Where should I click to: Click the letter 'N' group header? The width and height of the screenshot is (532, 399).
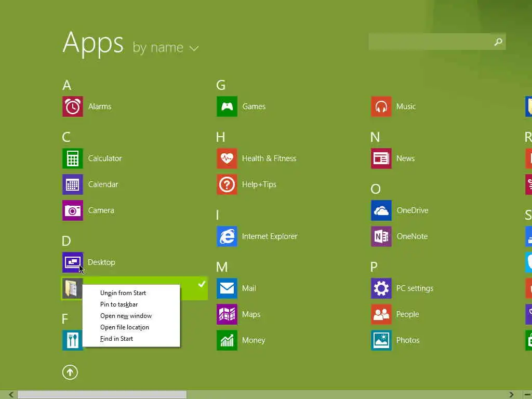(375, 137)
